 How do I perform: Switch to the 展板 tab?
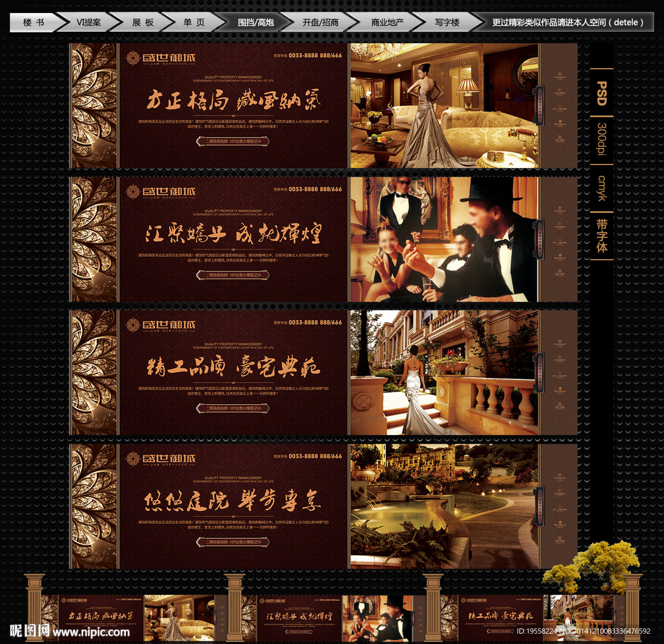click(x=143, y=23)
